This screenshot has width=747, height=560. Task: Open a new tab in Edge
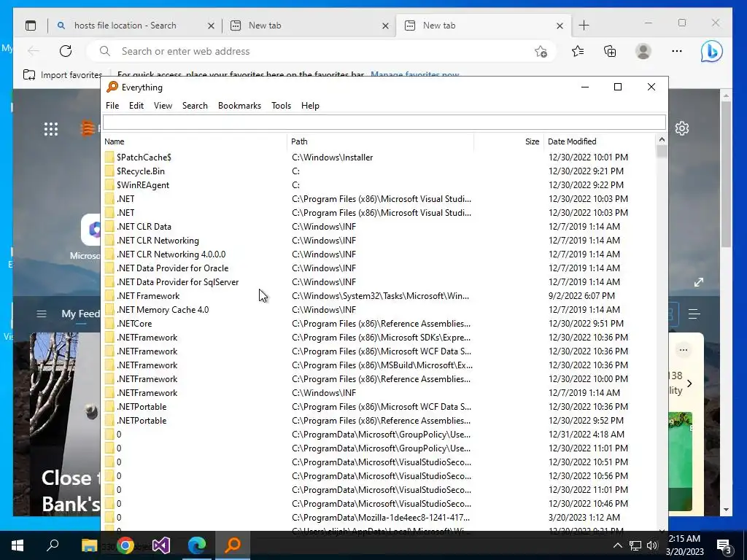coord(584,26)
